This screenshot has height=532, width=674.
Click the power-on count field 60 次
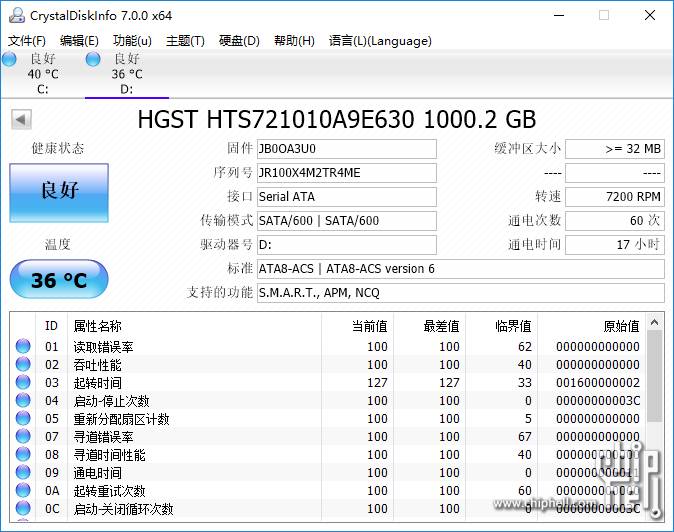(x=615, y=221)
